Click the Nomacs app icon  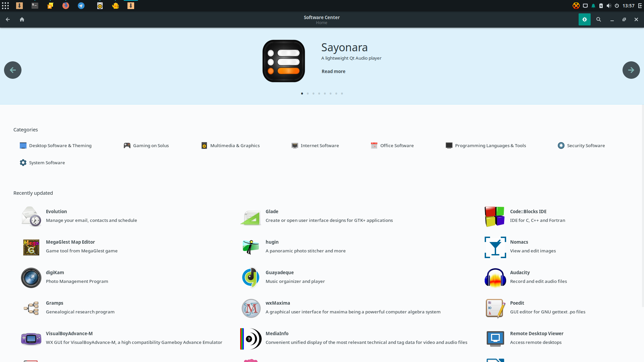click(x=495, y=247)
